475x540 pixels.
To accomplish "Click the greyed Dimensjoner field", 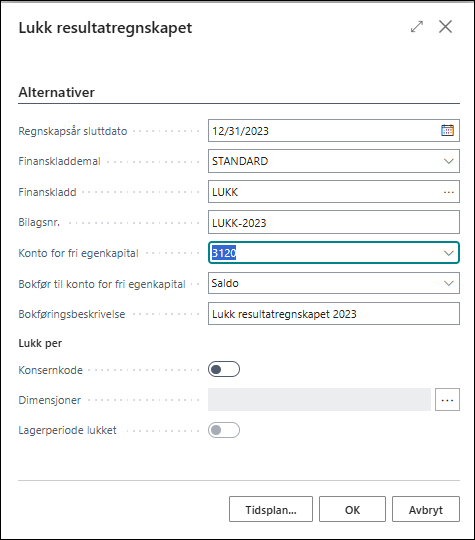I will [319, 399].
